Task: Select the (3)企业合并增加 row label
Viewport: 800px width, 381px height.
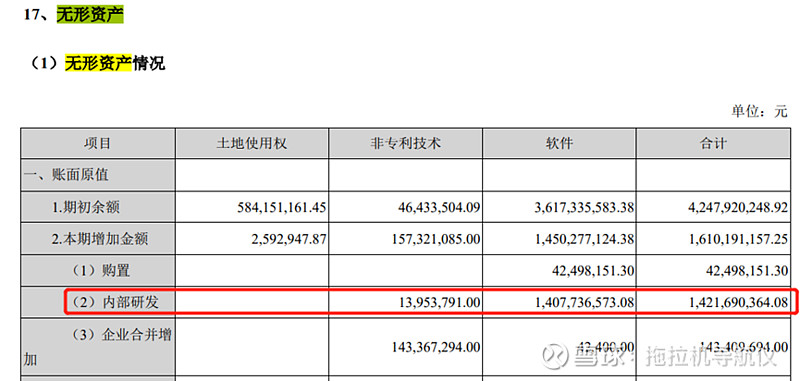Action: 97,347
